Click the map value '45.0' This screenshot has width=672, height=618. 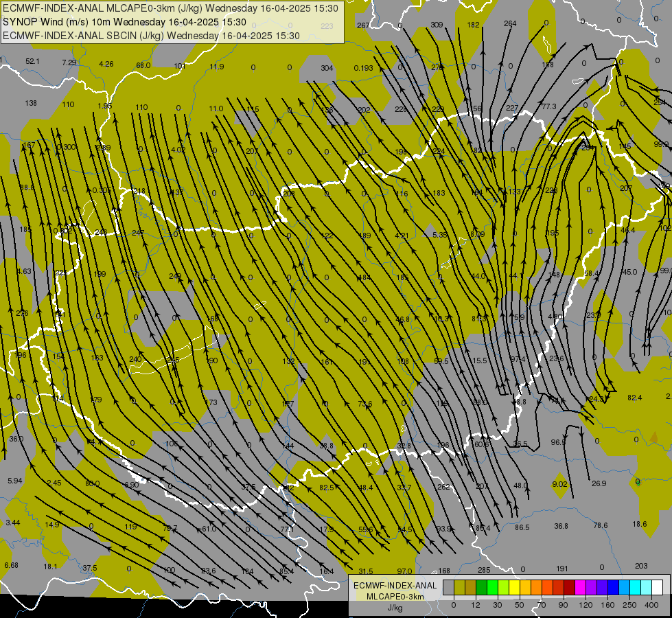pos(629,272)
